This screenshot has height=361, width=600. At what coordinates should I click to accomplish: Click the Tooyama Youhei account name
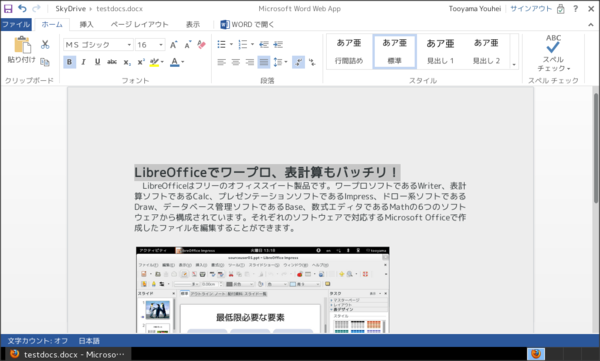[x=475, y=8]
